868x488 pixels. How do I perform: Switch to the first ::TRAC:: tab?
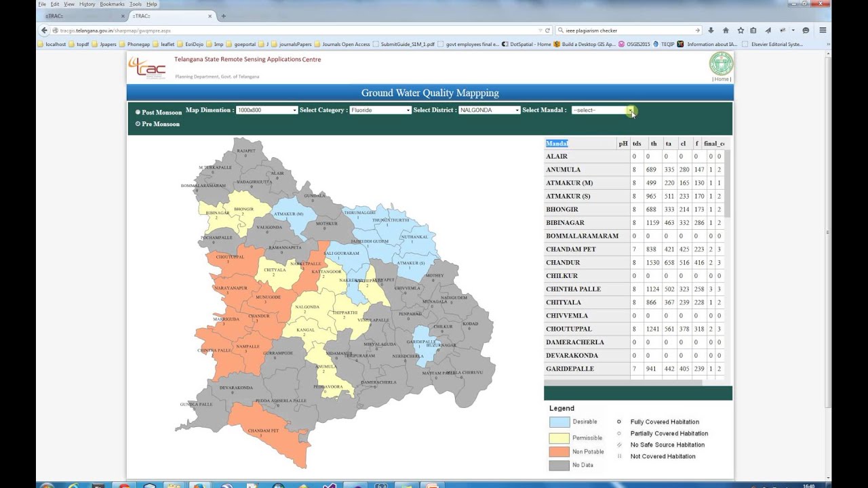tap(80, 16)
